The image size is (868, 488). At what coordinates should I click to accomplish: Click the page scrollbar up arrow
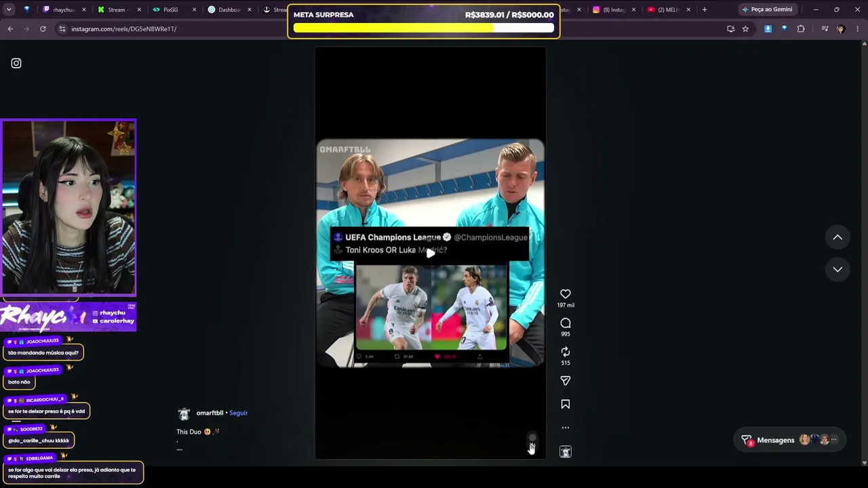coord(864,44)
